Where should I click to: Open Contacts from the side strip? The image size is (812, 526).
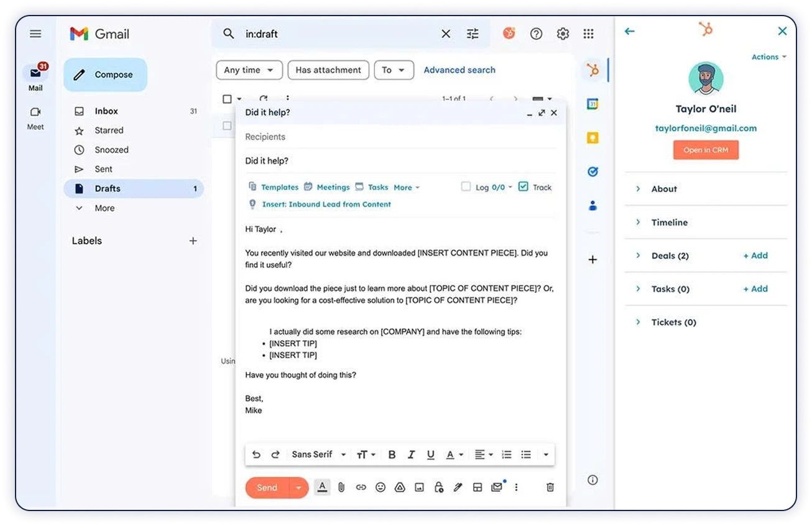click(x=593, y=205)
